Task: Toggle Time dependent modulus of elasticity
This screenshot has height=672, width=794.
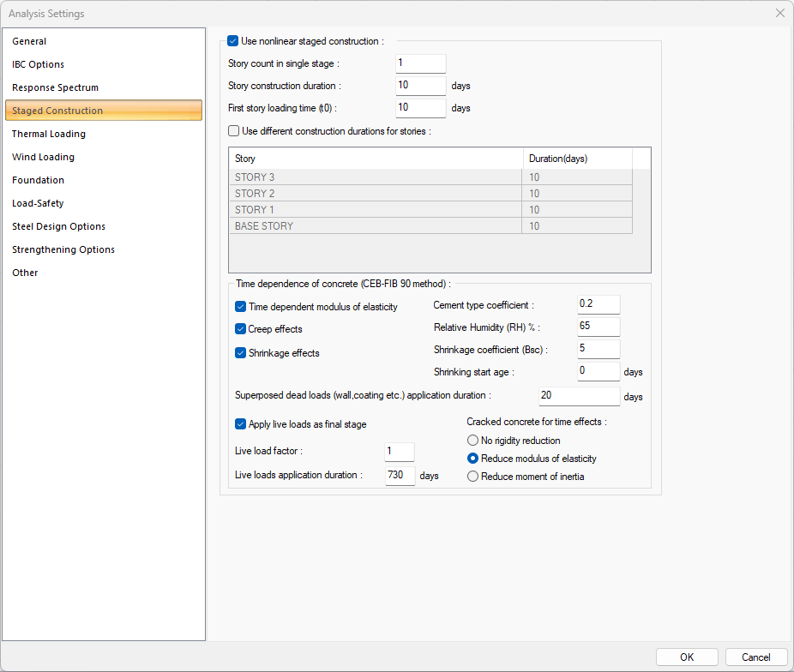Action: pos(240,307)
